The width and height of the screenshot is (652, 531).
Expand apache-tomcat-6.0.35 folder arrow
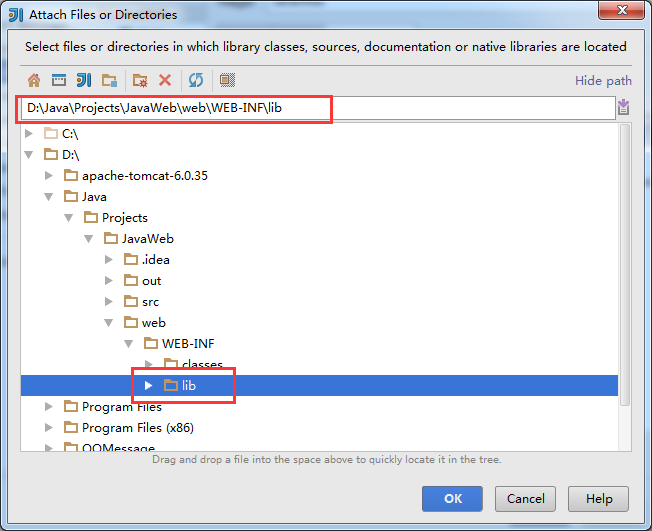49,175
